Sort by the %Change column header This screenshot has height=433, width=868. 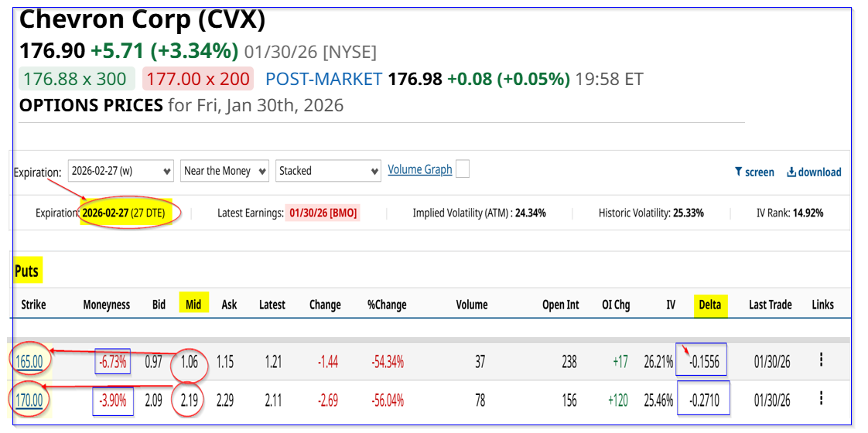pos(387,305)
